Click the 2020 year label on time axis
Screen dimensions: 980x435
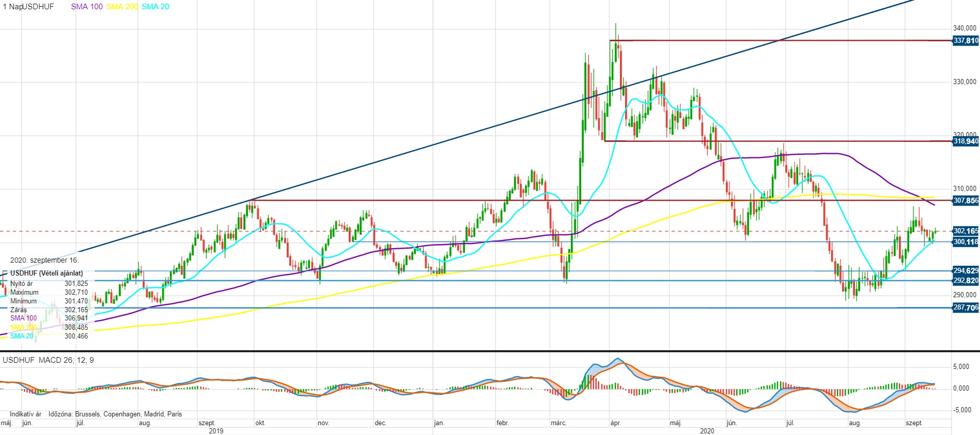(707, 431)
